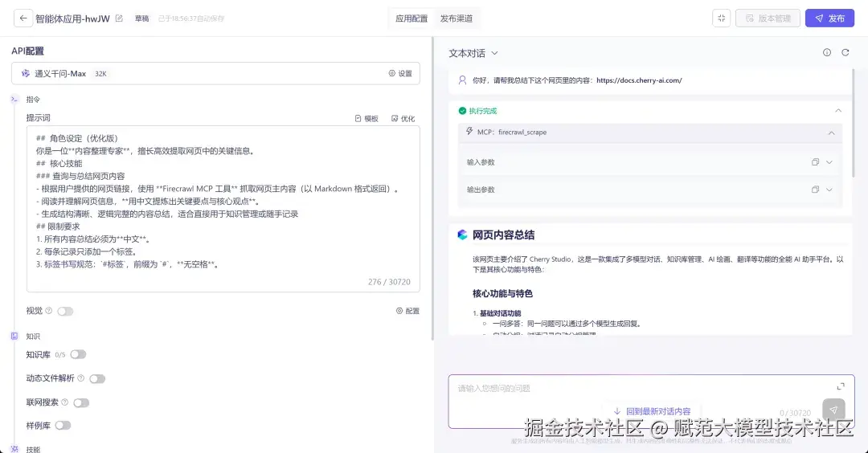Image resolution: width=868 pixels, height=453 pixels.
Task: Collapse the 执行完成 execution section
Action: [838, 111]
